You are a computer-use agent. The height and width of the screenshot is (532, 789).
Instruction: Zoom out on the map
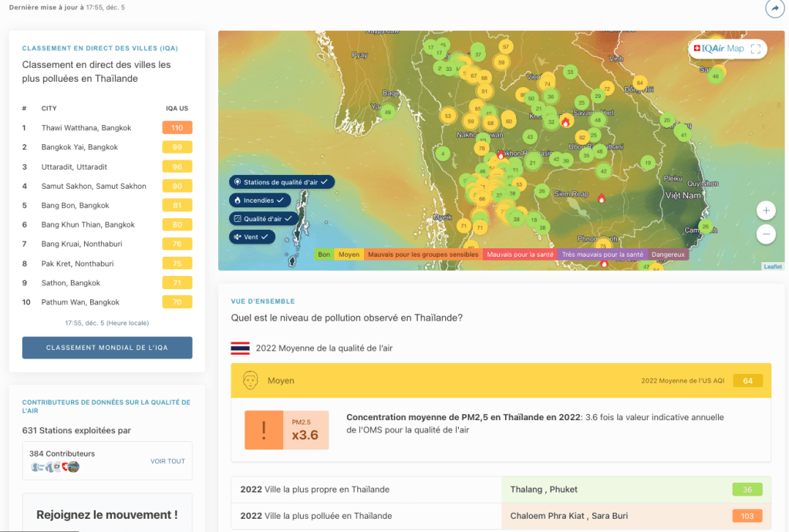click(766, 234)
